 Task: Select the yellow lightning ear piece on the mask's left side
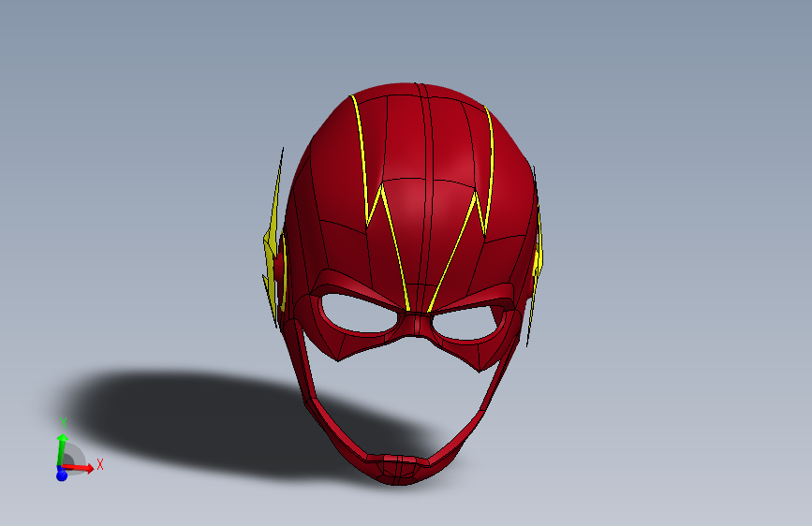[x=272, y=243]
